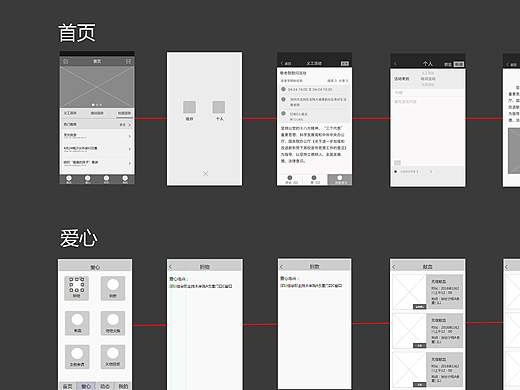
Task: Open the red 'more' chevron in the highlighted section row
Action: coord(129,125)
